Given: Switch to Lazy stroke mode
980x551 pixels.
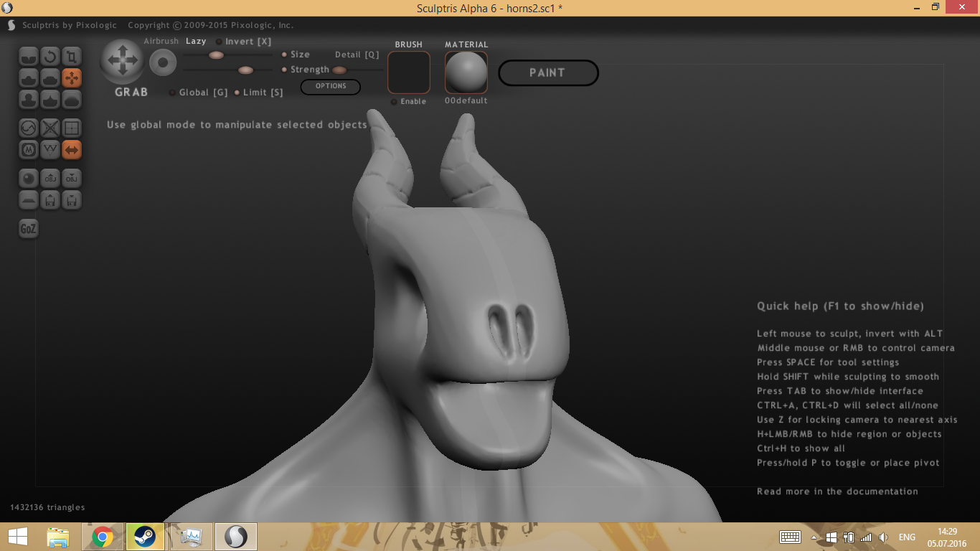Looking at the screenshot, I should tap(196, 42).
